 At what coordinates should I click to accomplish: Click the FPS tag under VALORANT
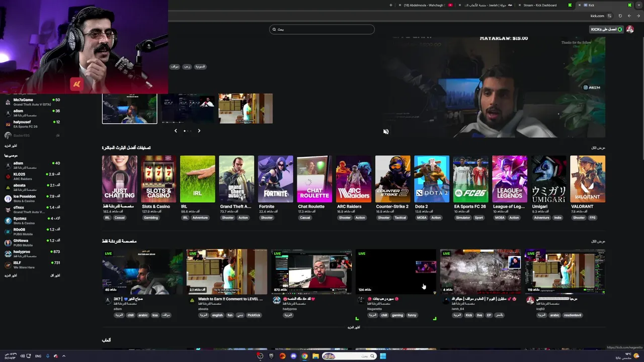tap(592, 218)
